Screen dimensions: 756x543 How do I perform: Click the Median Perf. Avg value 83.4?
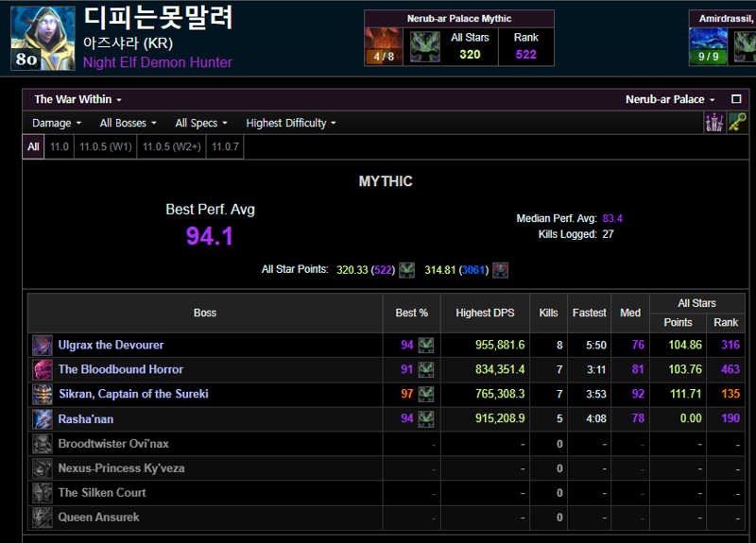(x=612, y=219)
